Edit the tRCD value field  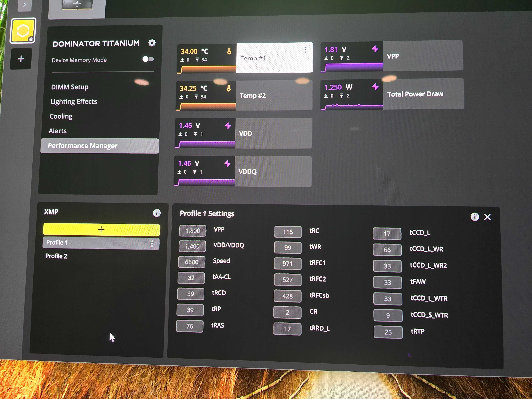pos(191,294)
